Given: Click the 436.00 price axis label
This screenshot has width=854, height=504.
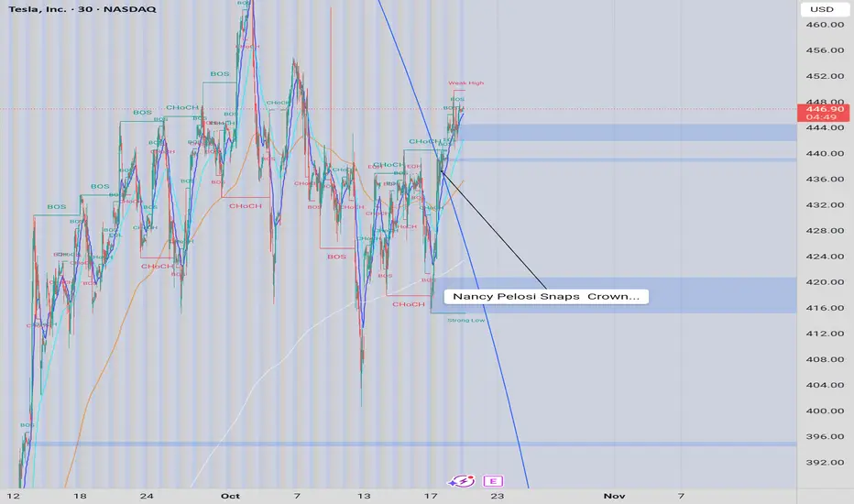Looking at the screenshot, I should [825, 179].
